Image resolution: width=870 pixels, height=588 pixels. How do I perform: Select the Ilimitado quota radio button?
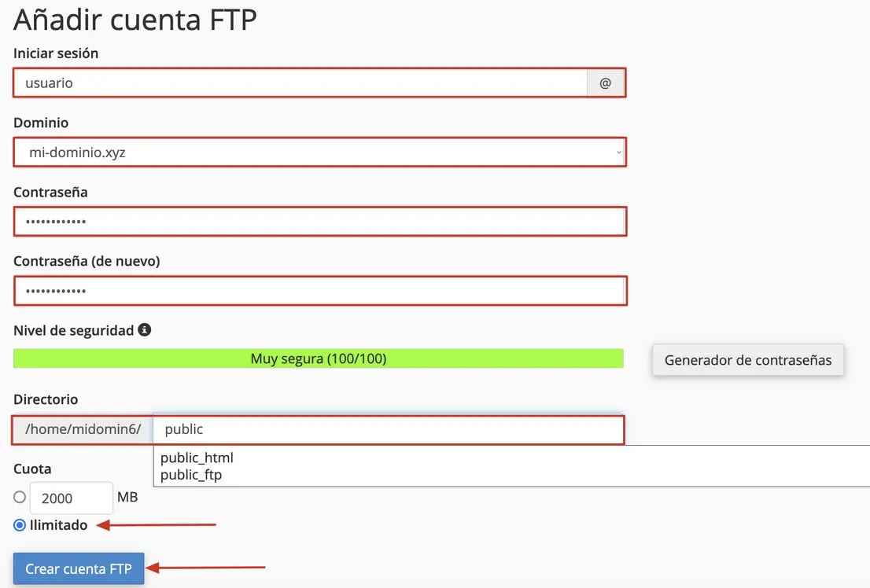(x=20, y=525)
